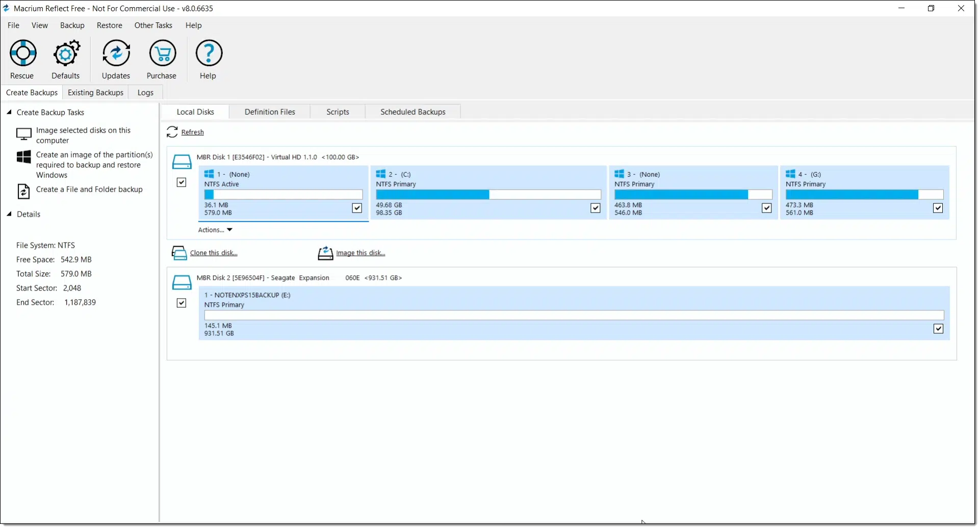980x529 pixels.
Task: Click the Clone this disk link
Action: click(214, 253)
